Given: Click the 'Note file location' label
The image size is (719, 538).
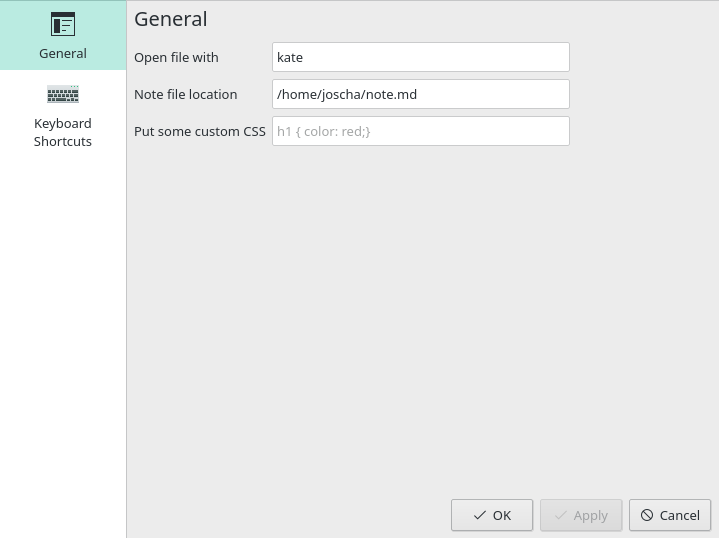Looking at the screenshot, I should point(186,94).
